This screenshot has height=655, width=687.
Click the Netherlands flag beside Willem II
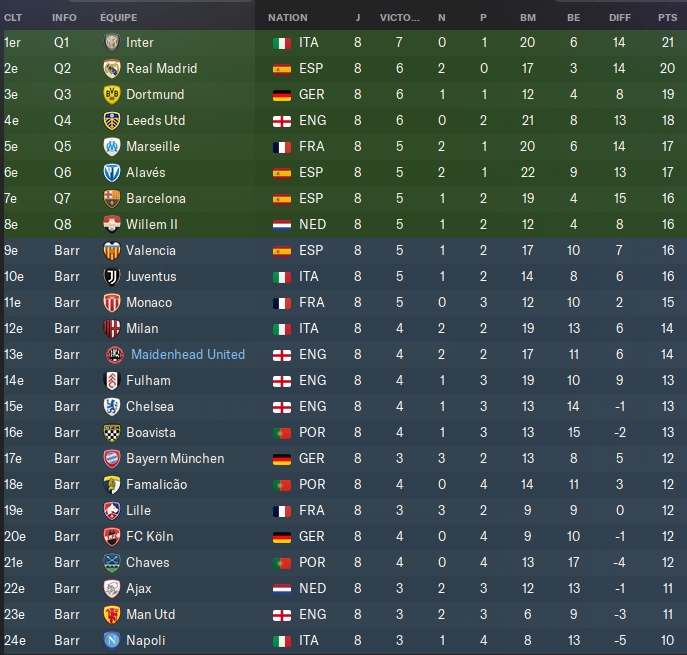pos(281,225)
